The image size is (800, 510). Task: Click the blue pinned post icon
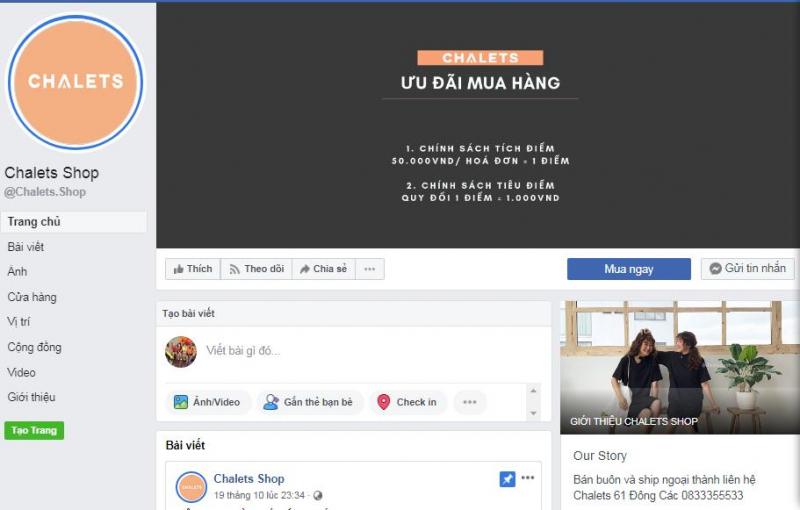[507, 479]
